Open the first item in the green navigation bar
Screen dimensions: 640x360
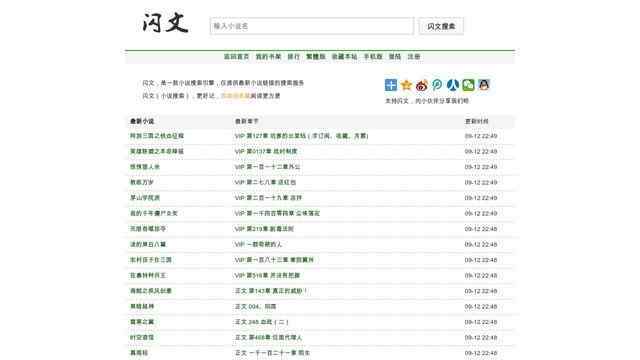pos(236,57)
